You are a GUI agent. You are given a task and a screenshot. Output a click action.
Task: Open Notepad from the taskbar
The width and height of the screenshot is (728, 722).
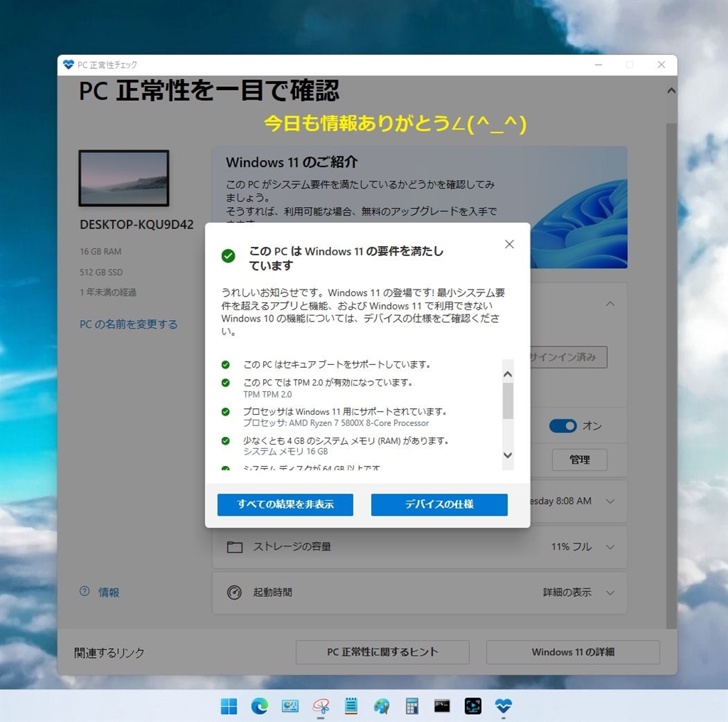click(351, 706)
